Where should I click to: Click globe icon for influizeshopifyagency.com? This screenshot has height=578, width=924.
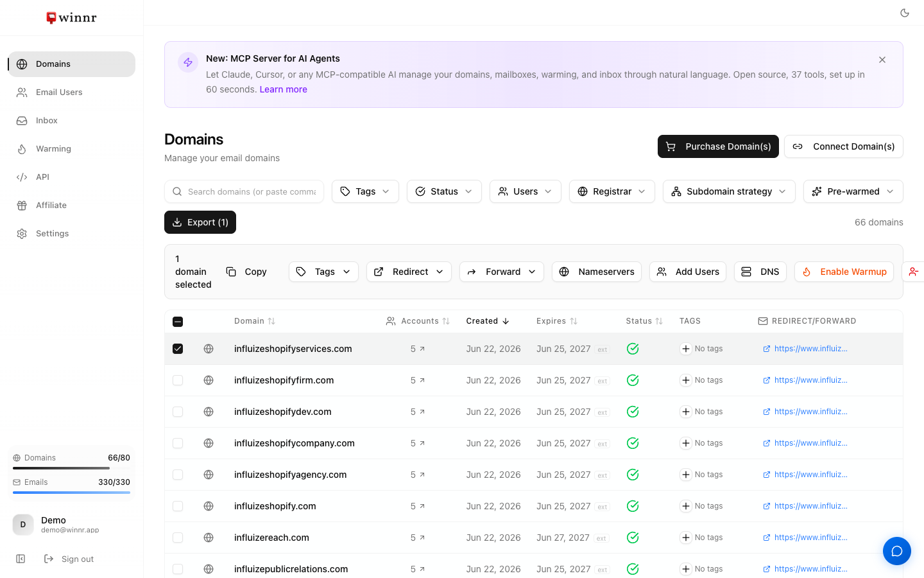[x=209, y=475]
